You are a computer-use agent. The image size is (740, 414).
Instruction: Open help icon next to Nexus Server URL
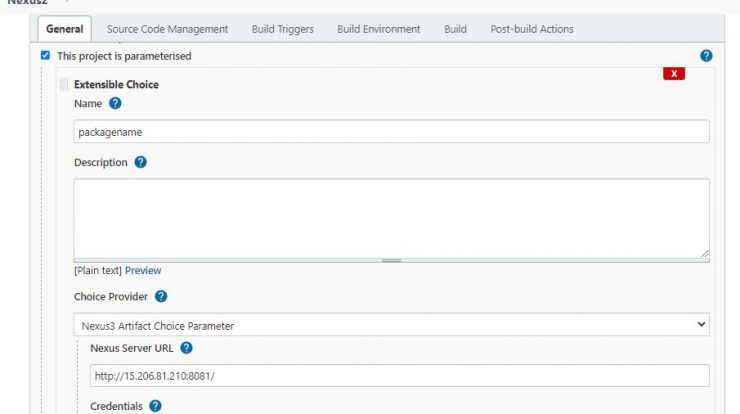[186, 348]
